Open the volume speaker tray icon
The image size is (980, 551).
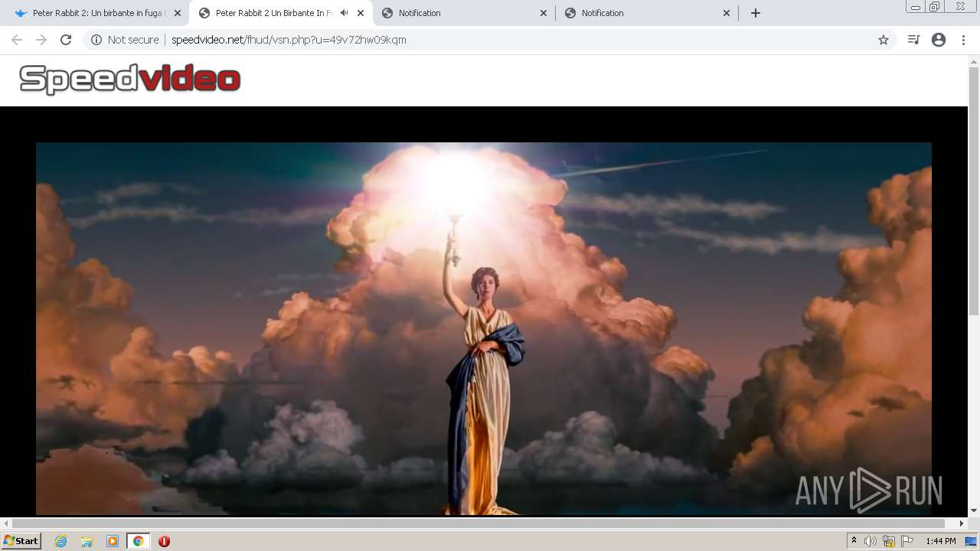871,541
